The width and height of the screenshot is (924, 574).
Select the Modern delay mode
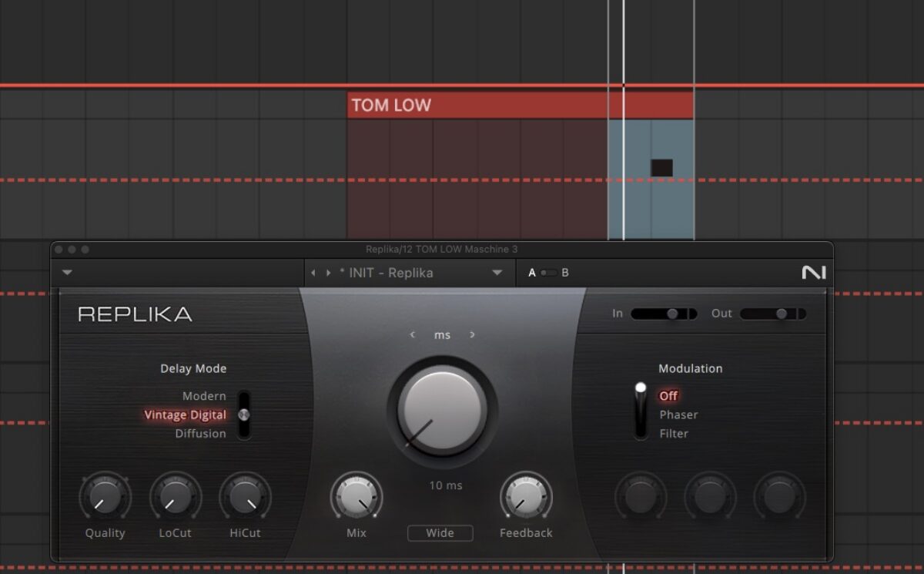coord(204,396)
